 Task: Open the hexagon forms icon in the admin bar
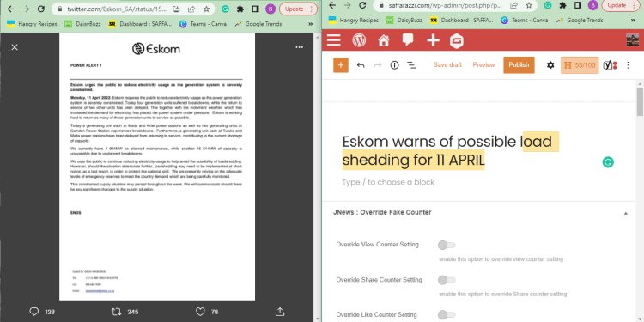(x=457, y=41)
